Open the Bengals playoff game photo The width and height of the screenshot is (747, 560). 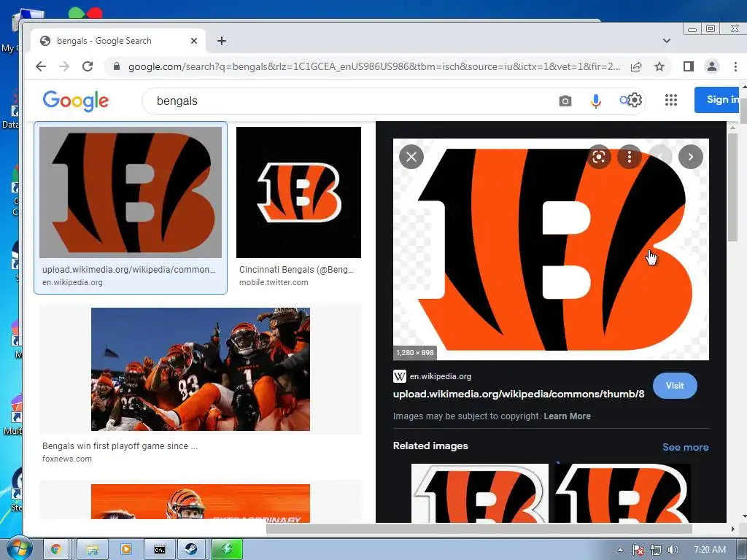point(201,369)
